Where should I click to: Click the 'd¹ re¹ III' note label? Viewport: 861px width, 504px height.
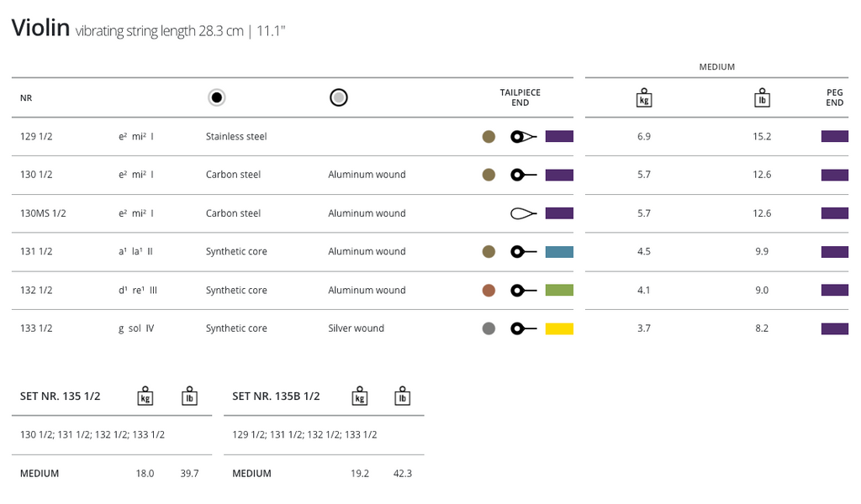[x=138, y=290]
